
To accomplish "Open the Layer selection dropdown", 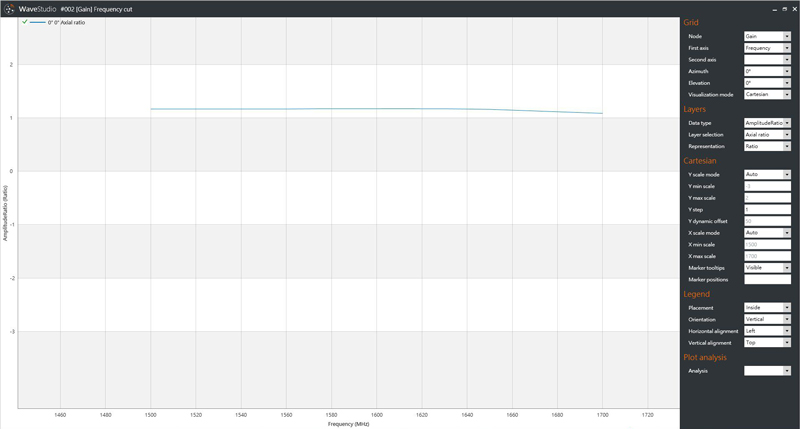I will click(767, 134).
